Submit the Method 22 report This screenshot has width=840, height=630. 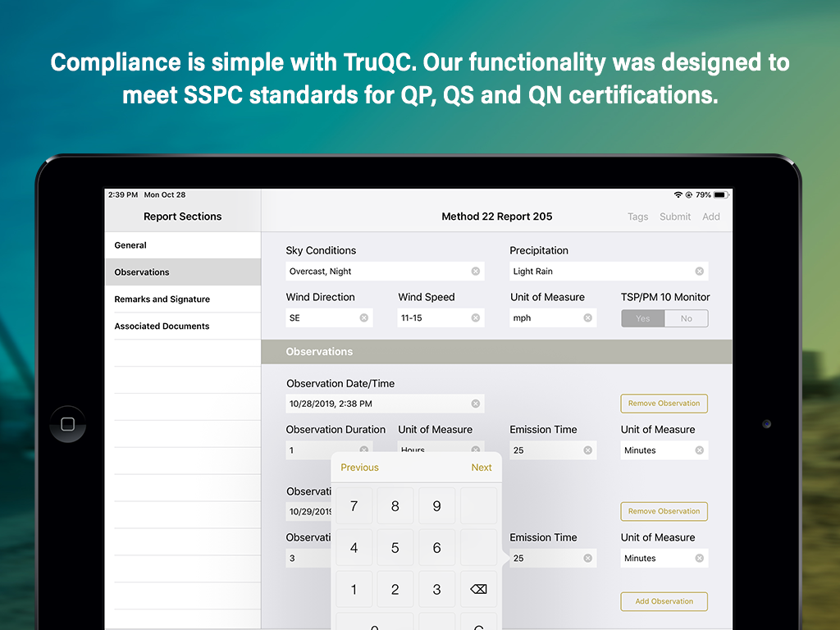(675, 217)
